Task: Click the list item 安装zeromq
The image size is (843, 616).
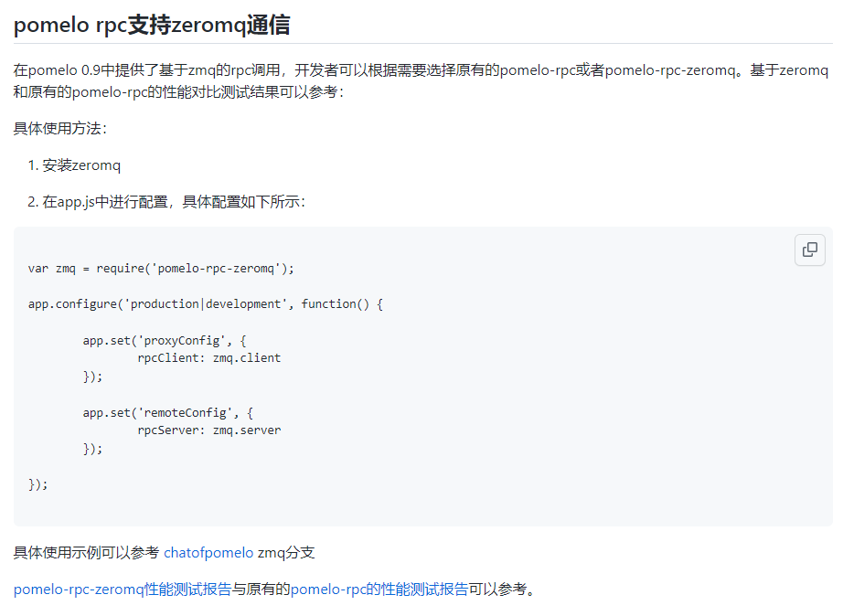Action: (81, 165)
